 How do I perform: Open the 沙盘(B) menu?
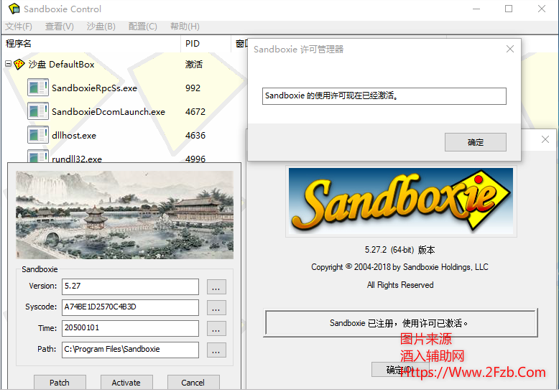coord(101,27)
